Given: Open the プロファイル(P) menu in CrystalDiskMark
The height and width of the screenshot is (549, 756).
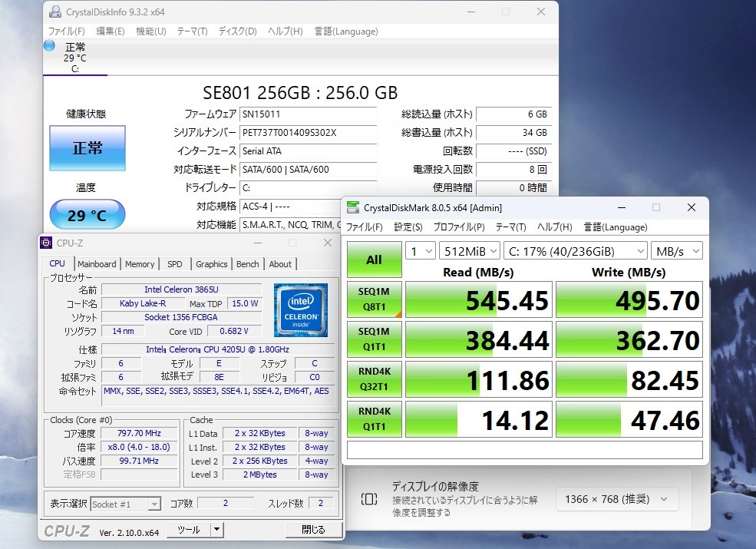Looking at the screenshot, I should click(459, 227).
